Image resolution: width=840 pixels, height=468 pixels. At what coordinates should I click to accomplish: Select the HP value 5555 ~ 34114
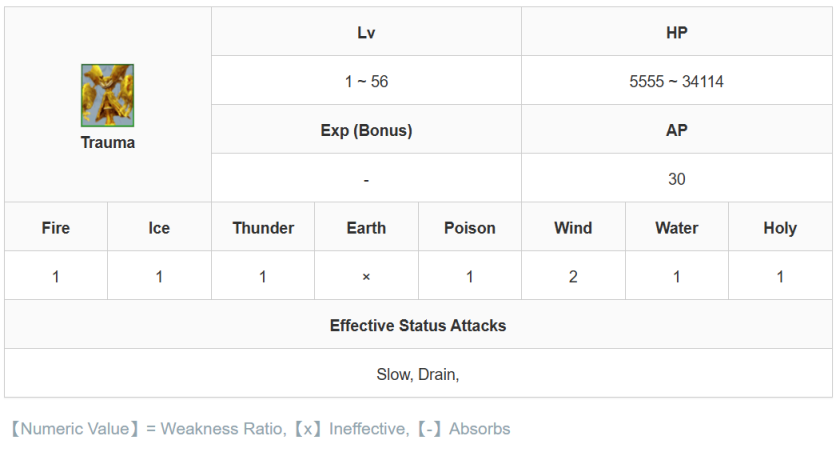click(676, 81)
